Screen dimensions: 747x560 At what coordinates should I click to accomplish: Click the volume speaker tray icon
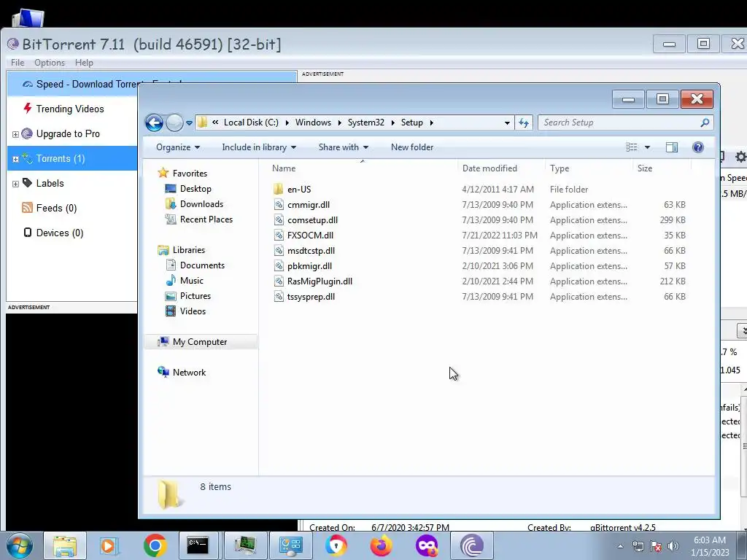673,546
